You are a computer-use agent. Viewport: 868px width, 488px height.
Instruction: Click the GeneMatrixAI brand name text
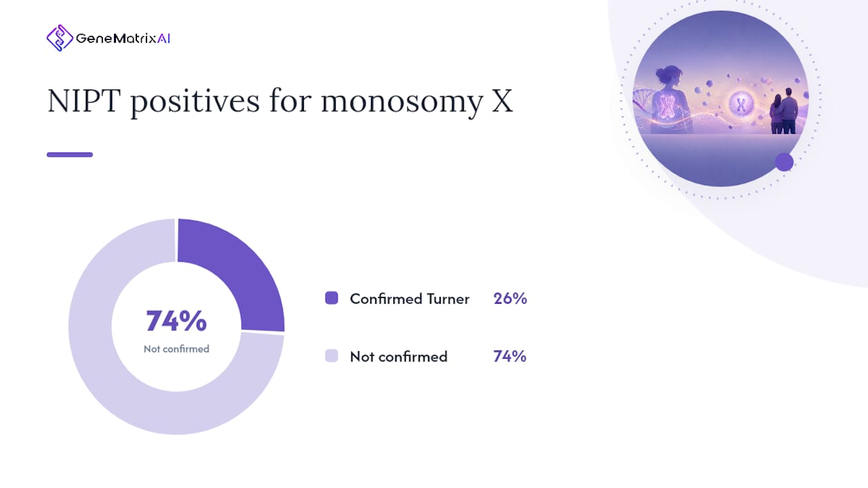[x=123, y=39]
